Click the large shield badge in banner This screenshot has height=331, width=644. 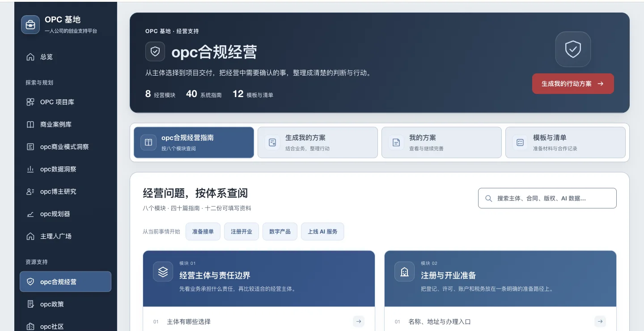[573, 49]
